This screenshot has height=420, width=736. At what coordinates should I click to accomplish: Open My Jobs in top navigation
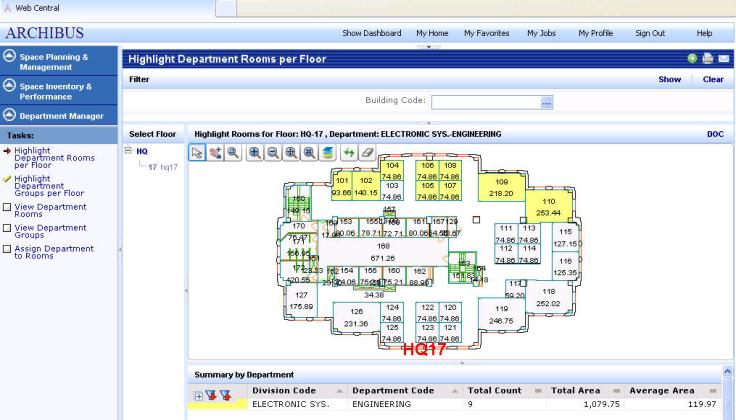541,33
